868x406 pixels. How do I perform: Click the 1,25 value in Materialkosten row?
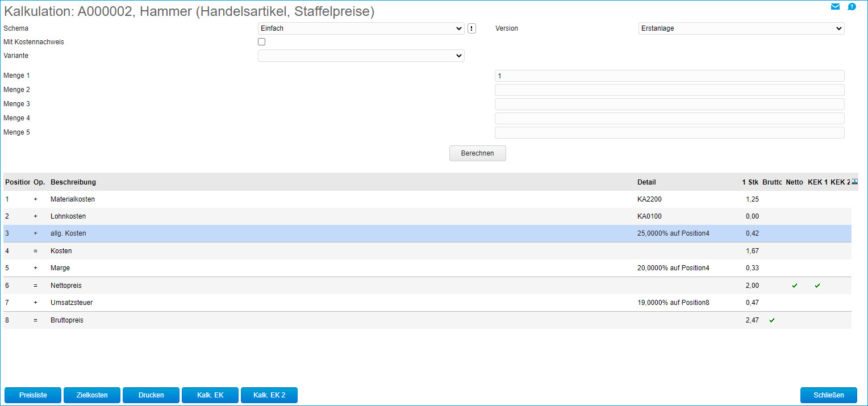coord(752,199)
